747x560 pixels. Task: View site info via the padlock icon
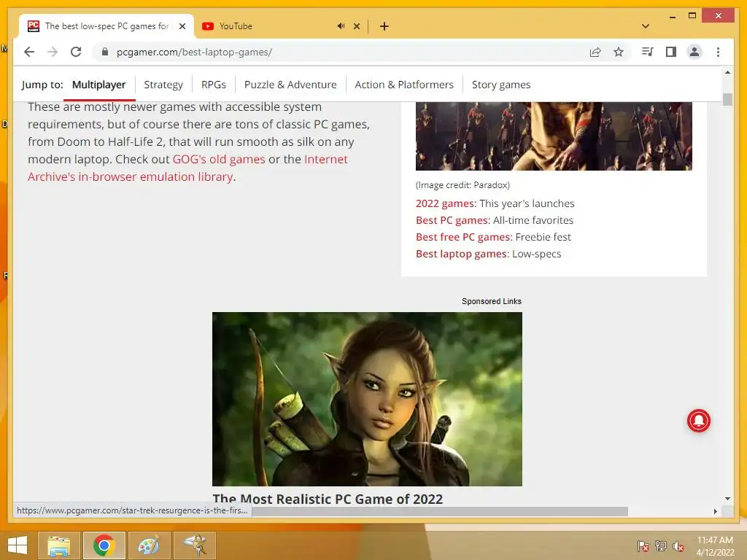pos(105,52)
